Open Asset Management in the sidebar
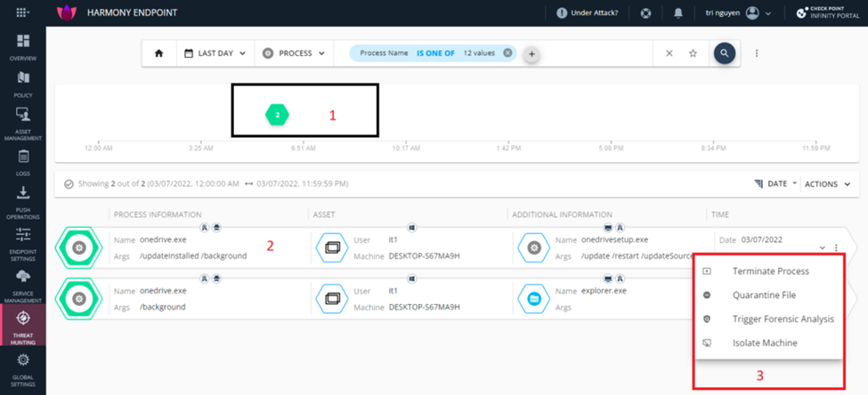 [22, 124]
